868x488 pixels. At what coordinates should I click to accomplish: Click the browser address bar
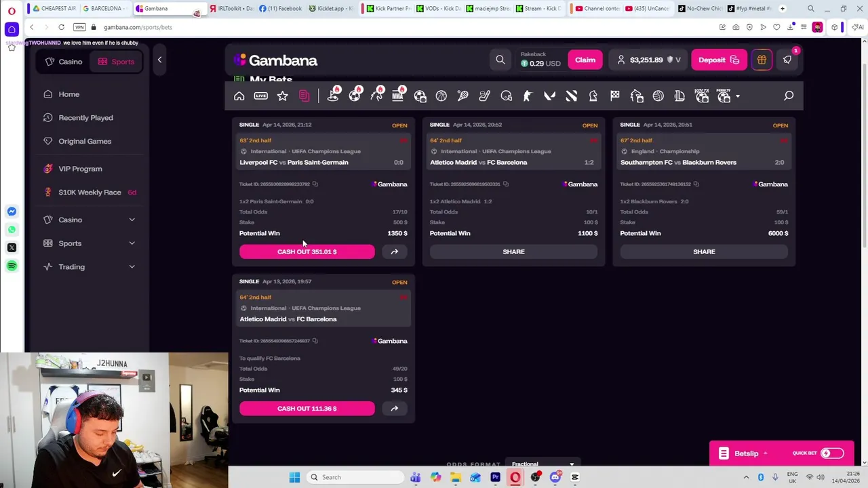click(407, 27)
